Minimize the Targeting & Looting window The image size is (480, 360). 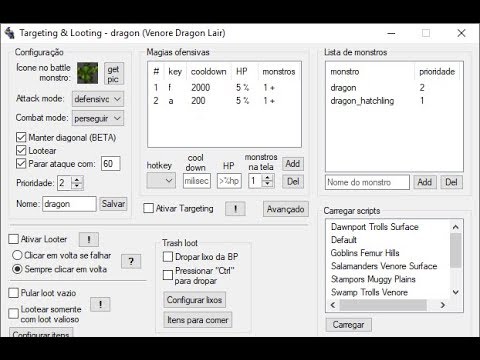[391, 33]
